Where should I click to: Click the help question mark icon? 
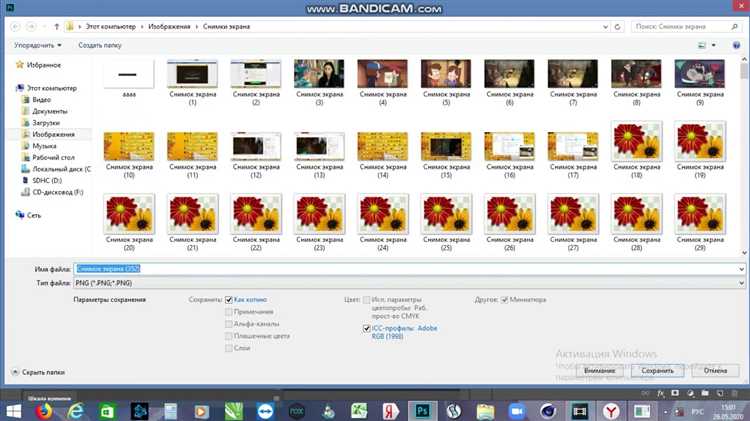pos(737,45)
